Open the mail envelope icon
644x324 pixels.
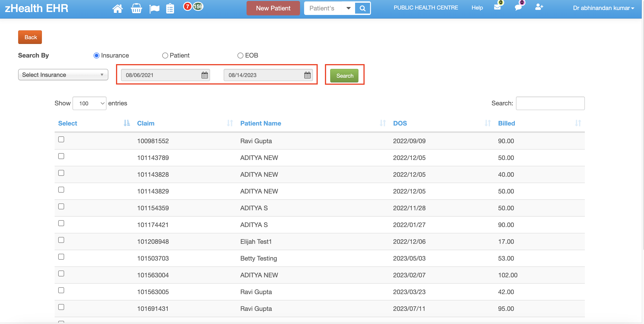pos(497,7)
